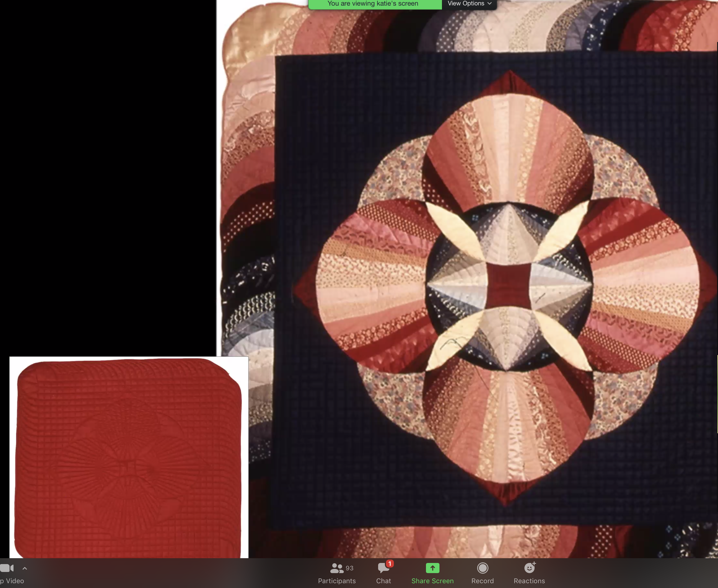Toggle the video camera icon

7,568
